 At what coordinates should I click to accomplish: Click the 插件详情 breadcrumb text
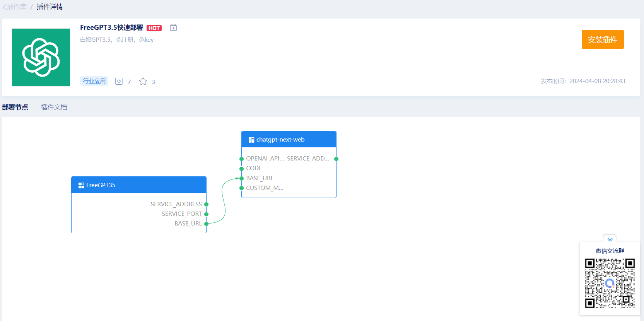(x=50, y=7)
